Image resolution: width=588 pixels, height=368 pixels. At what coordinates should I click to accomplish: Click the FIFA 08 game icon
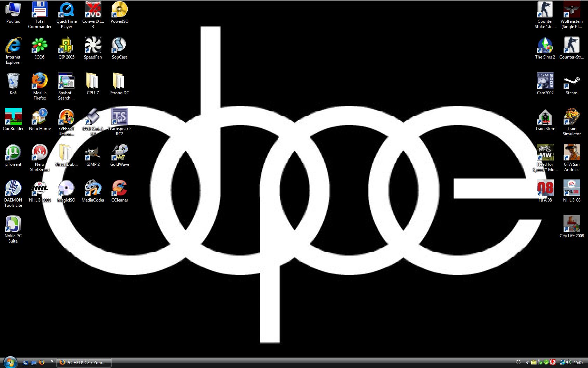pos(545,192)
